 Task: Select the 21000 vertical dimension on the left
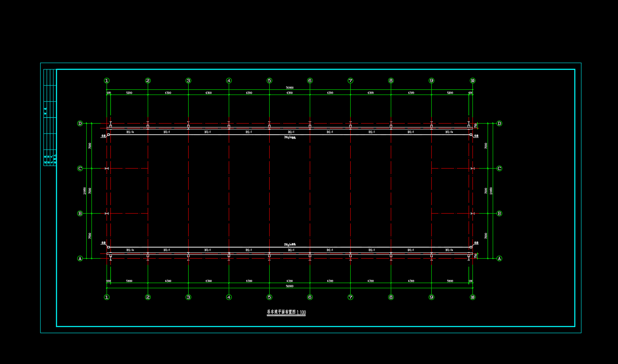pos(85,191)
